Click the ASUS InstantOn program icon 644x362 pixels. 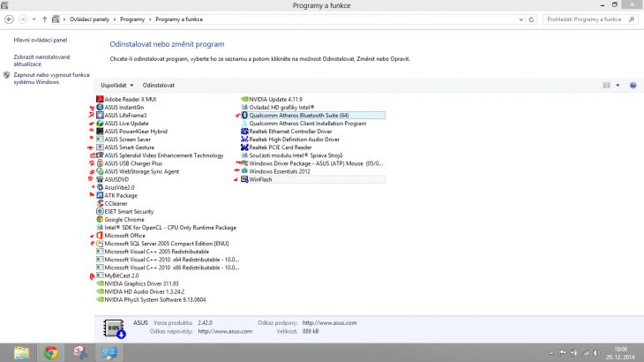[100, 107]
